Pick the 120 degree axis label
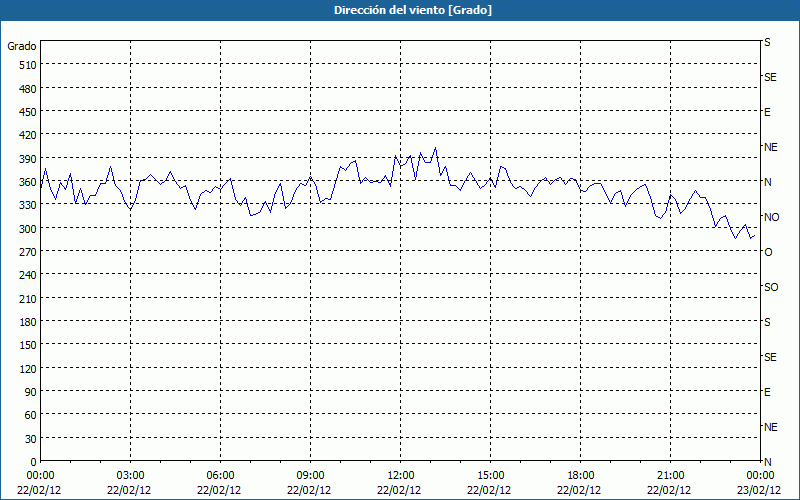 coord(28,369)
